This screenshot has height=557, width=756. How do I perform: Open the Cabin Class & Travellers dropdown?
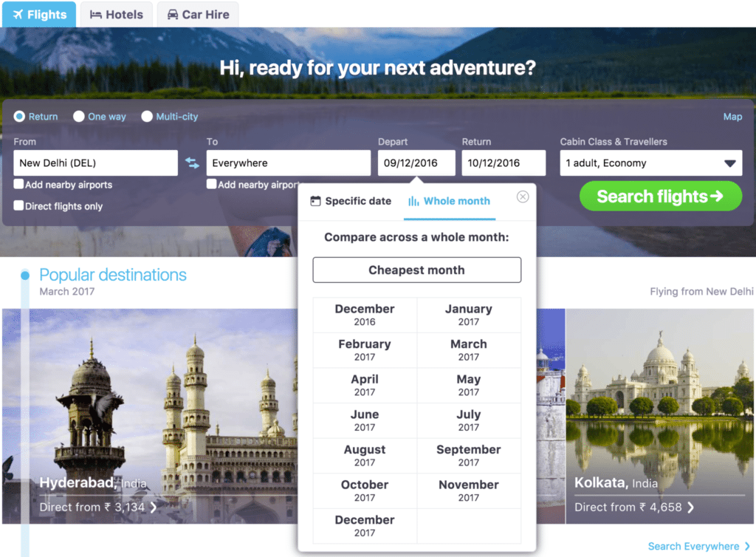pyautogui.click(x=650, y=163)
